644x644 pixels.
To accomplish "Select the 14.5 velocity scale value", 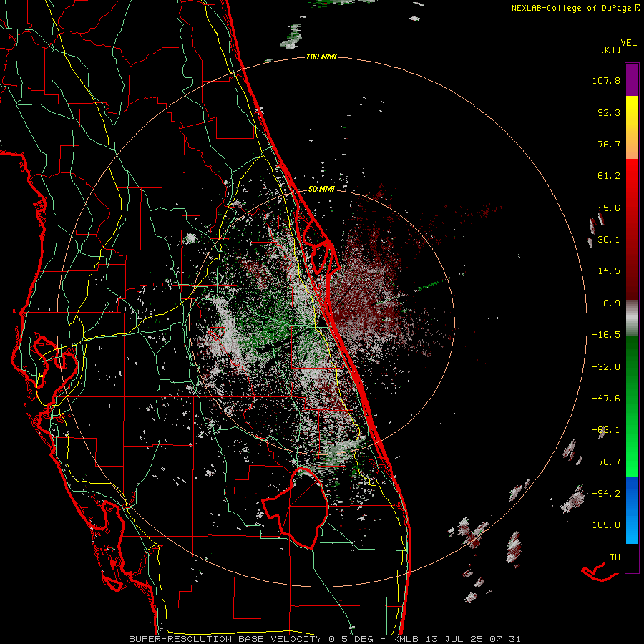I will point(609,271).
